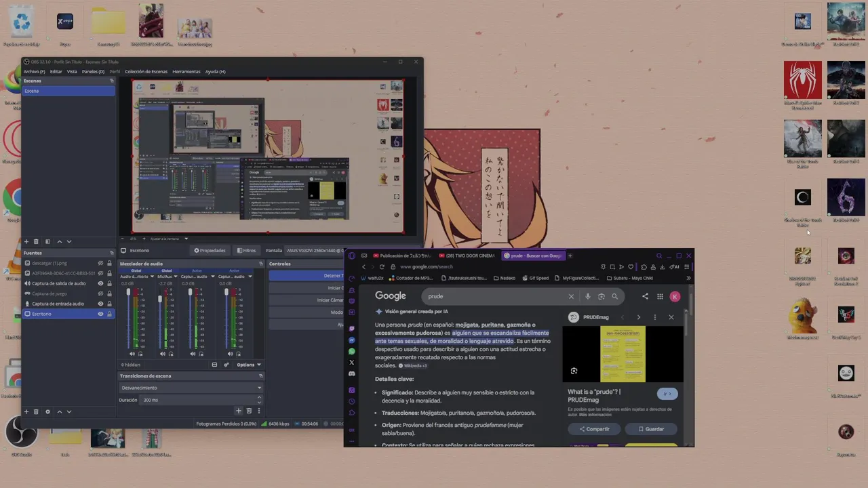Adjust the last Captura audio fader
The width and height of the screenshot is (868, 488).
(226, 293)
